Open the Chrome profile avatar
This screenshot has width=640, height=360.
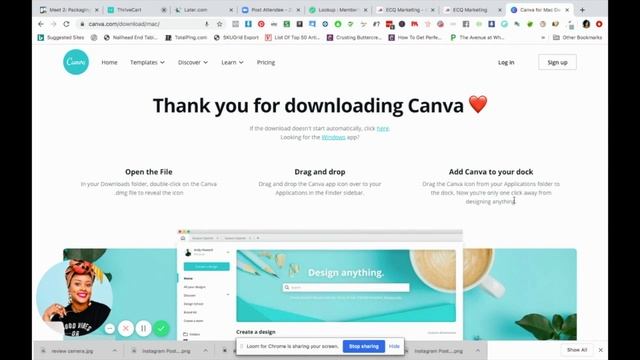click(586, 24)
